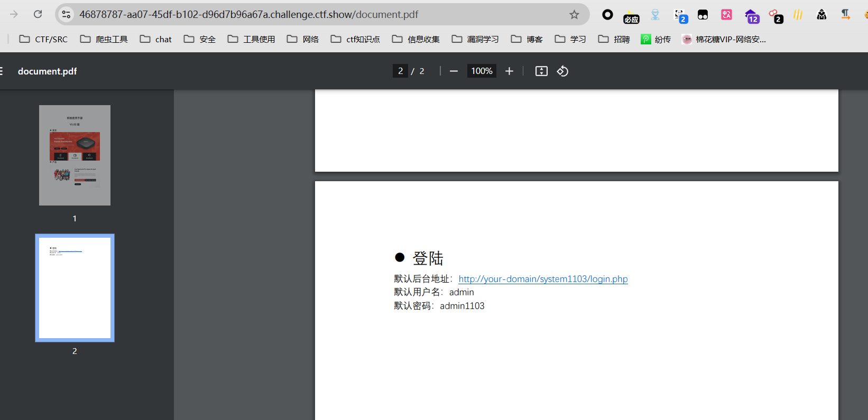Open the chat bookmark folder
Viewport: 868px width, 420px height.
pos(155,39)
